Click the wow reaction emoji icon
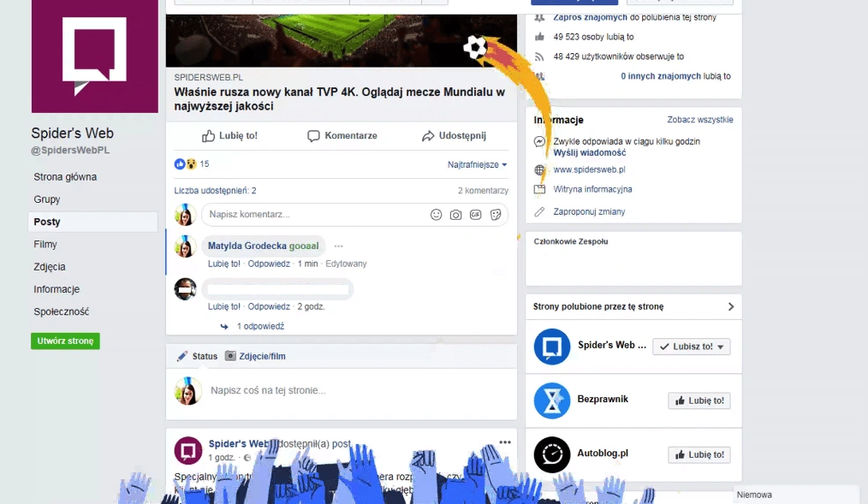The height and width of the screenshot is (504, 868). [x=192, y=163]
